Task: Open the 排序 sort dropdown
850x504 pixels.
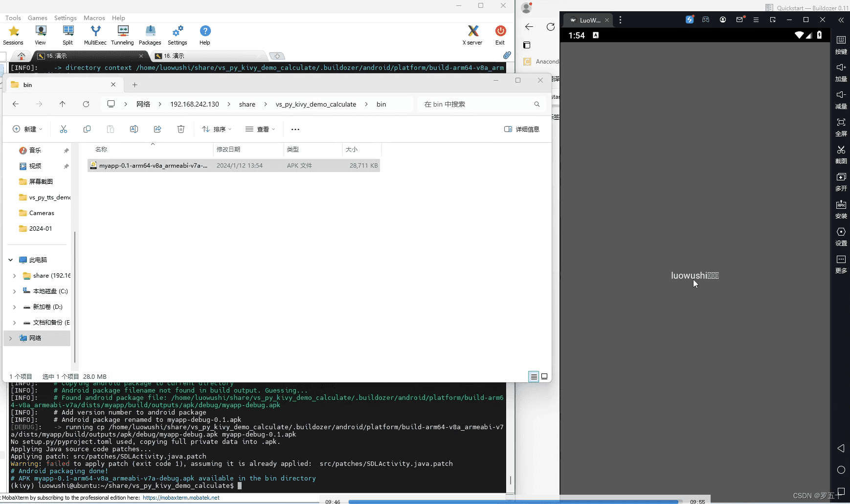Action: click(217, 129)
